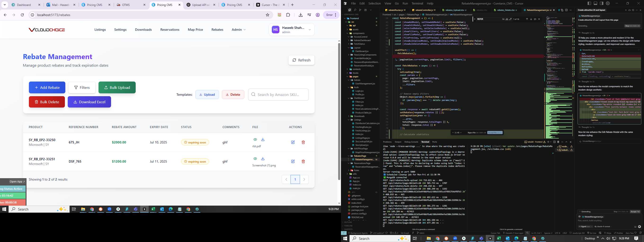Open the Admin dropdown in the CMS nav
Viewport: 644px width, 242px height.
tap(238, 30)
